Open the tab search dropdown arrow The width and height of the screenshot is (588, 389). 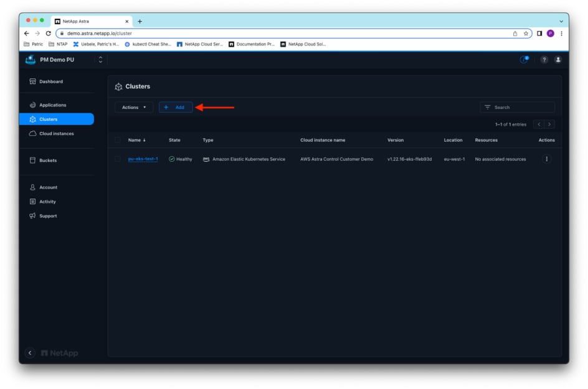pos(561,21)
